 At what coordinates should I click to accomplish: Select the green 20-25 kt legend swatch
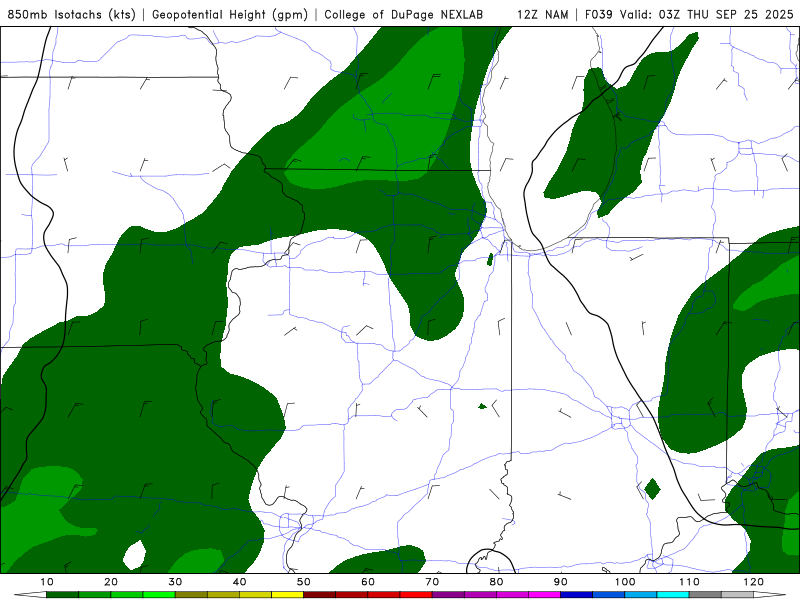127,595
